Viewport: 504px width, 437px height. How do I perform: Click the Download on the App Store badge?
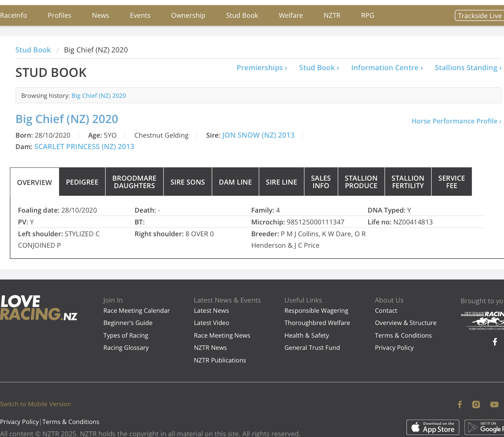coord(433,427)
